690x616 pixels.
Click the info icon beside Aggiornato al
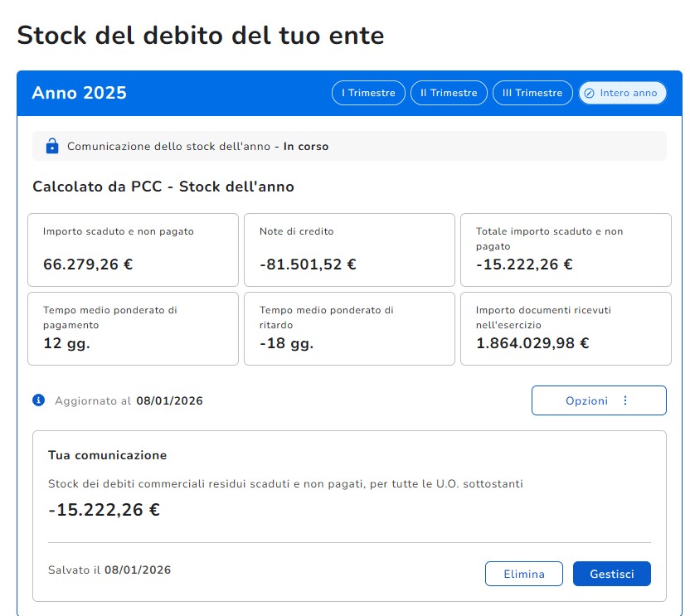point(38,400)
